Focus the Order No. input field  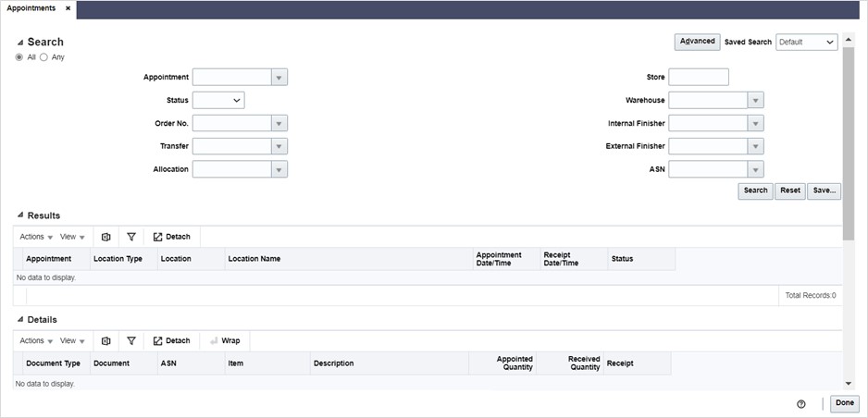(x=232, y=123)
